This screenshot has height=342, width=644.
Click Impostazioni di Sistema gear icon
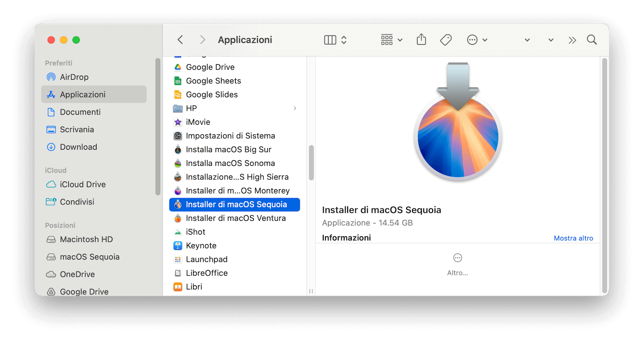point(178,136)
